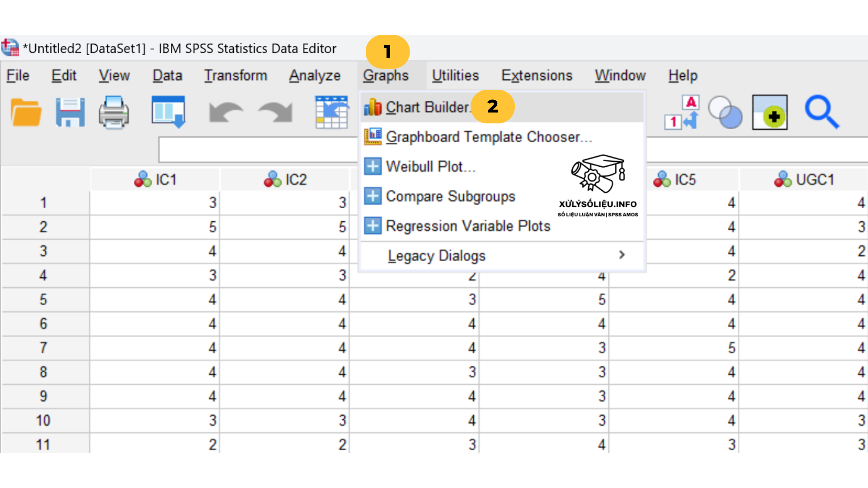Open the Utilities menu
Image resolution: width=868 pixels, height=488 pixels.
pos(455,75)
